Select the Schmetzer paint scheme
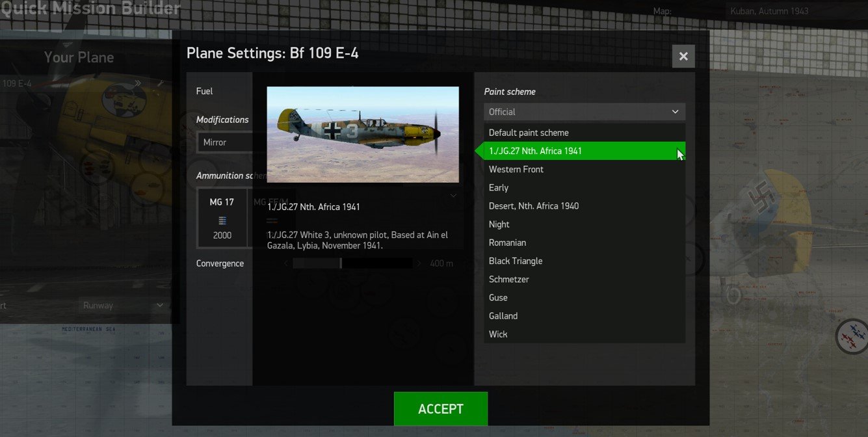 pyautogui.click(x=585, y=279)
